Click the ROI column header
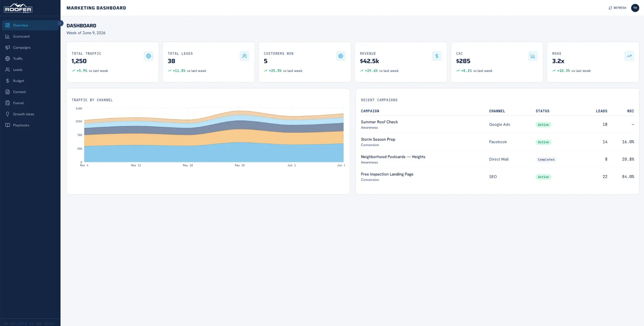Screen dimensions: 644x326 630,111
